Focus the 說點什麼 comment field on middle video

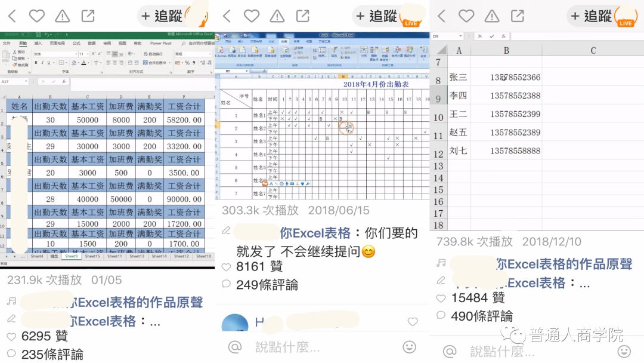[287, 347]
